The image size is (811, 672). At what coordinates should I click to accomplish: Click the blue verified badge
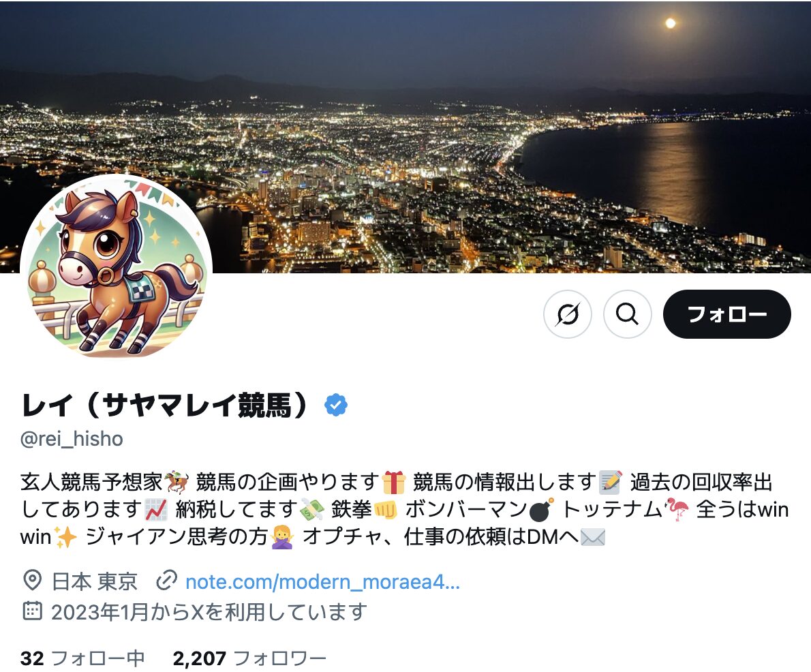coord(336,405)
